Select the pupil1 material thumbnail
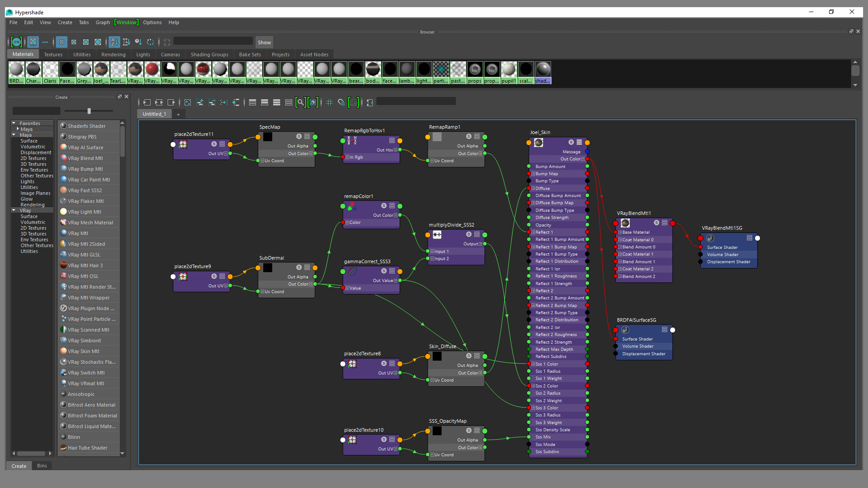 [x=509, y=73]
